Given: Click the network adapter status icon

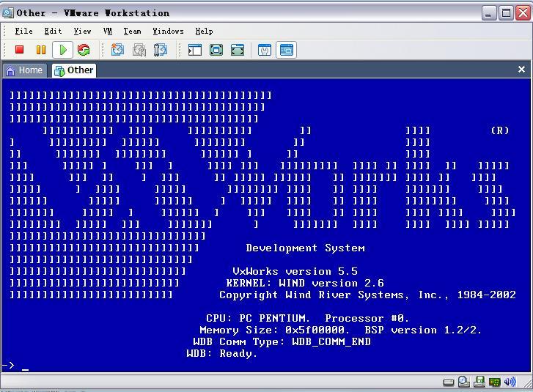Looking at the screenshot, I should point(495,382).
